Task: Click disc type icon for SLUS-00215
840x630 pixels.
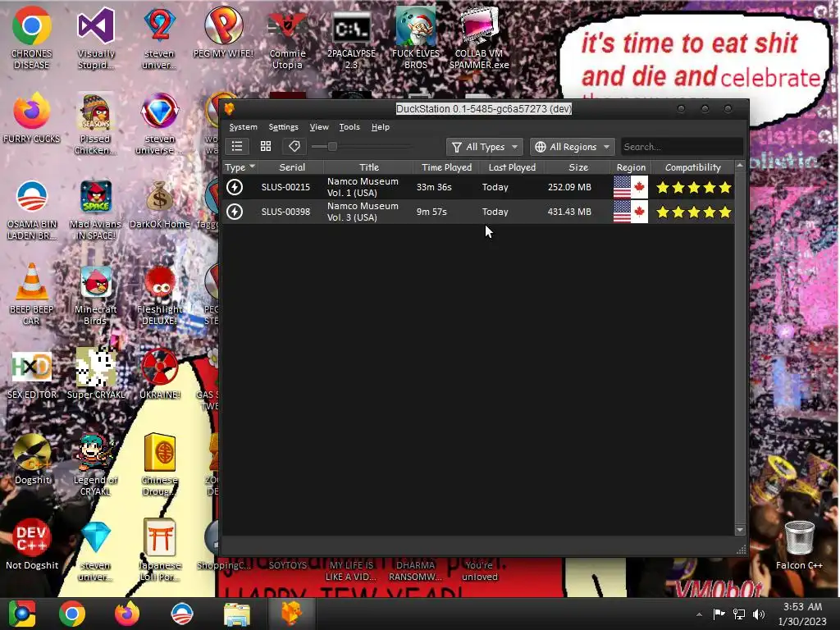Action: pyautogui.click(x=235, y=187)
